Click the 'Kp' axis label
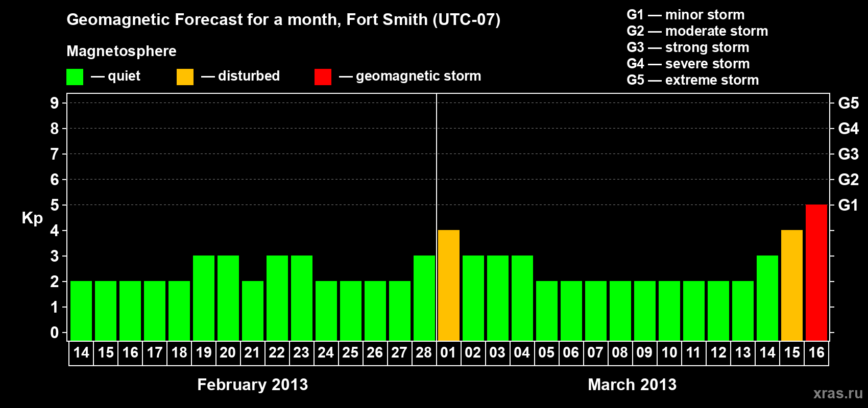The width and height of the screenshot is (868, 408). [32, 218]
